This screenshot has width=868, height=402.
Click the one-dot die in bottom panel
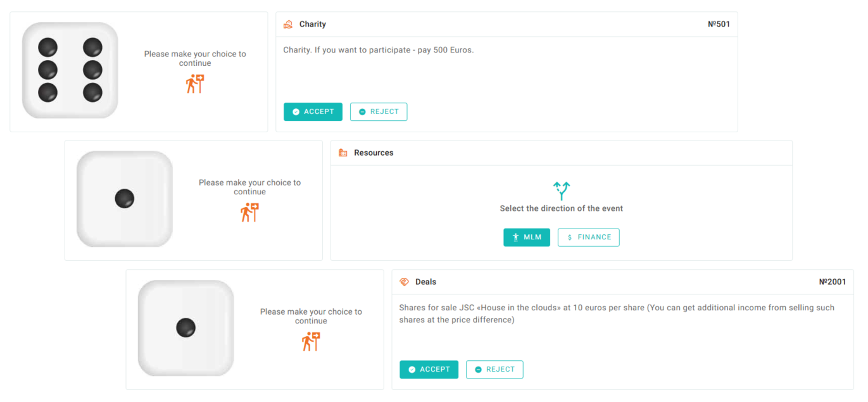click(186, 328)
